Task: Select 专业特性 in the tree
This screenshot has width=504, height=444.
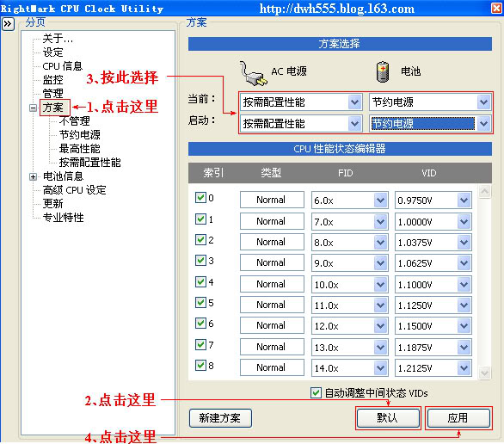Action: pos(64,218)
